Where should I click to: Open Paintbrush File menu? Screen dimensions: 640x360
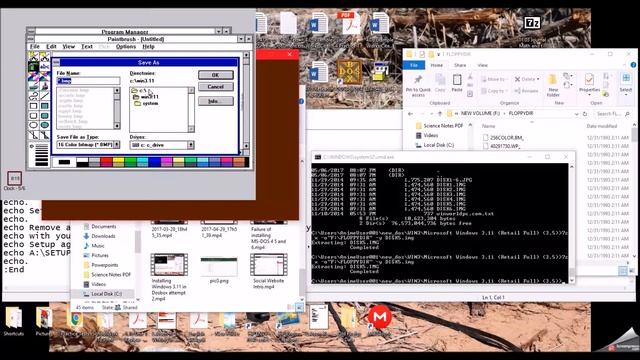(35, 47)
